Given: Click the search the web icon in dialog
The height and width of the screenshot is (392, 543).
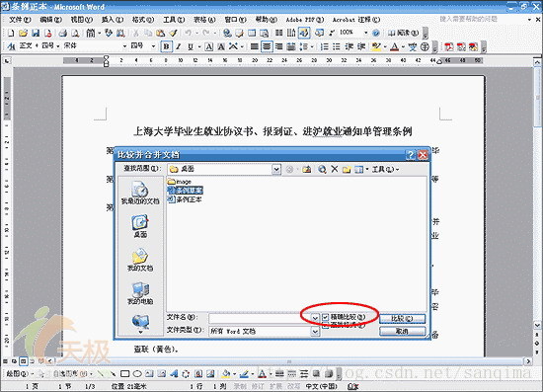Looking at the screenshot, I should tap(322, 169).
